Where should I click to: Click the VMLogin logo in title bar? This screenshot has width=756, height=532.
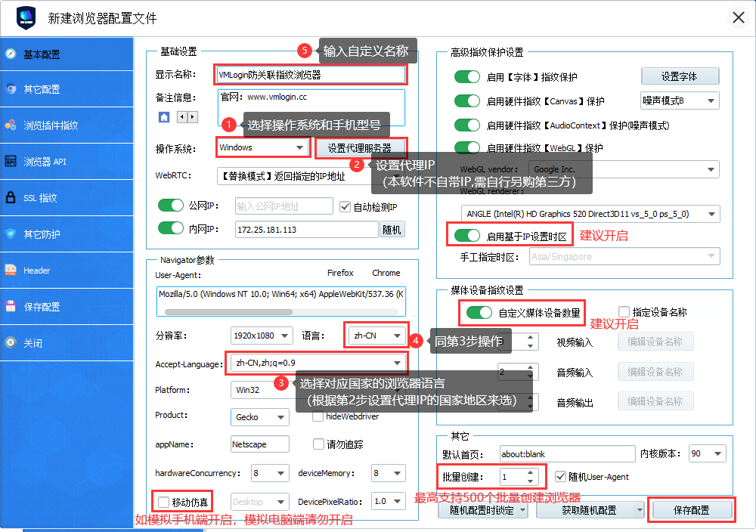click(x=26, y=18)
